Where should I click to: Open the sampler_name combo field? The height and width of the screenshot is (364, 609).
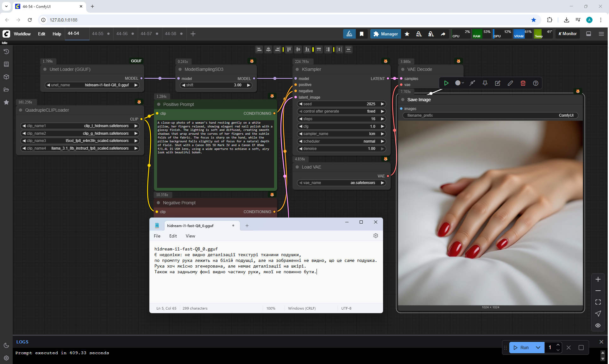(341, 134)
